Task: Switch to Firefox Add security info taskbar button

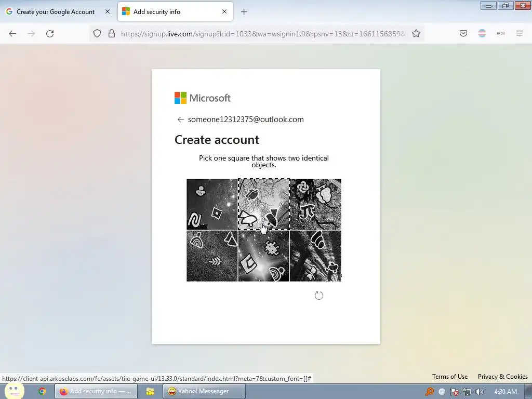Action: tap(96, 391)
